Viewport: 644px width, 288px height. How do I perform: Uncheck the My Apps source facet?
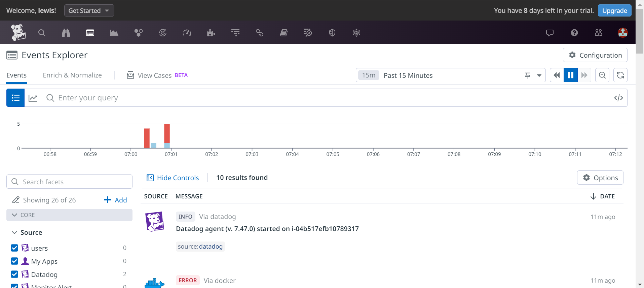point(14,261)
